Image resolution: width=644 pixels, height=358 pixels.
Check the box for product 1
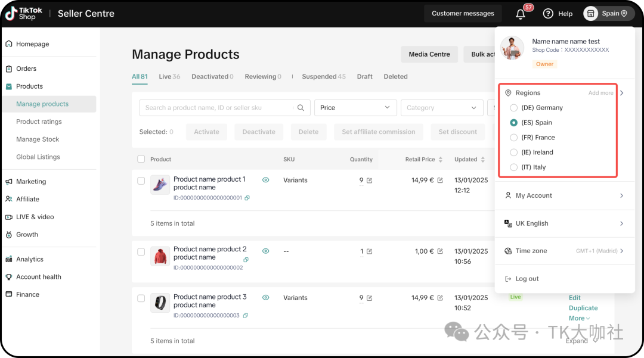[x=141, y=181]
